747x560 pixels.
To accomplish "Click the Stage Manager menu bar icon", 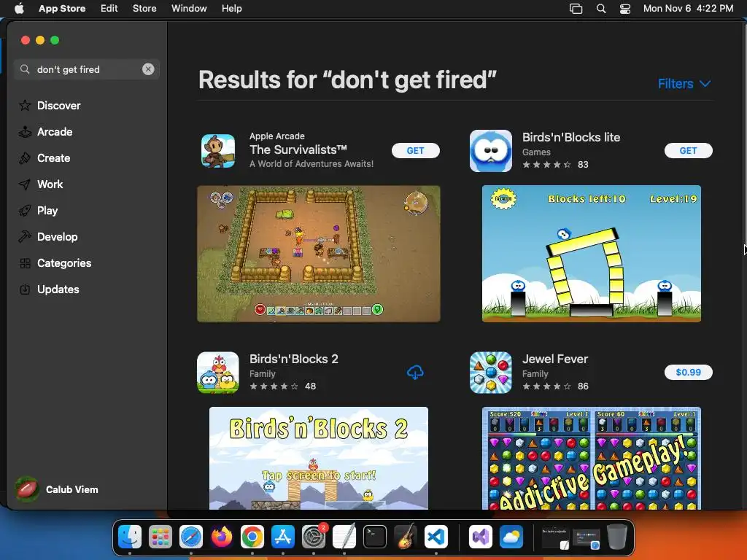I will [x=576, y=8].
